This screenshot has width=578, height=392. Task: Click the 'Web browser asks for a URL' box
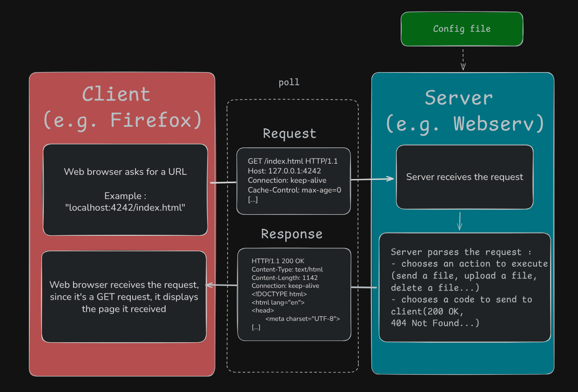click(125, 189)
